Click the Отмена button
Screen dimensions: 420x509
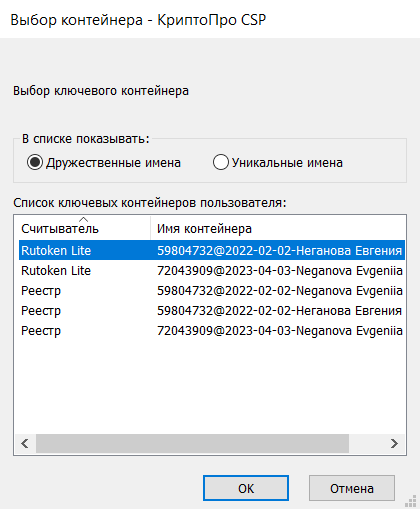pyautogui.click(x=352, y=488)
